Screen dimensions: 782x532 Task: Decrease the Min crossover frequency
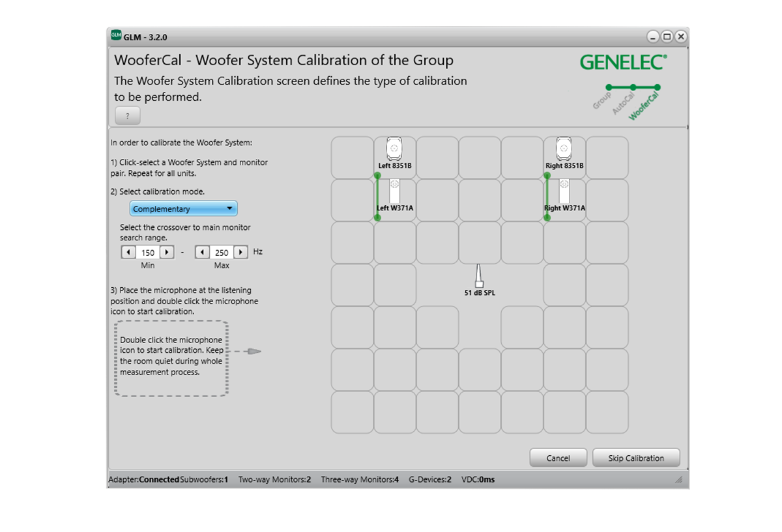point(128,252)
